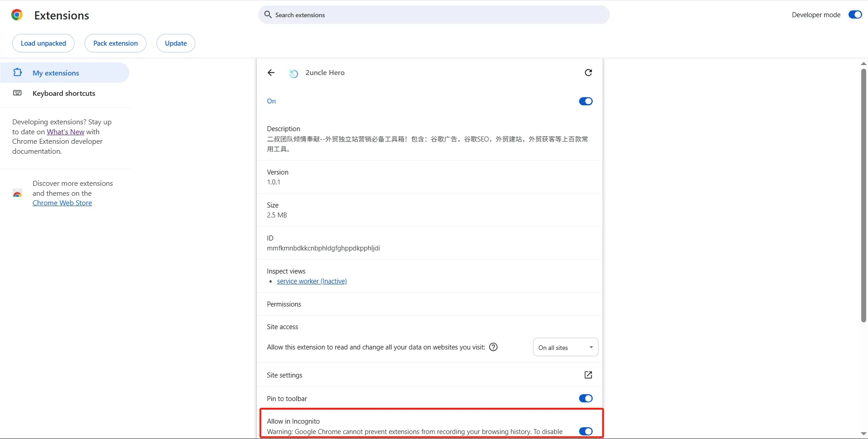Viewport: 868px width, 439px height.
Task: Inspect service worker (Inactive) link
Action: point(312,281)
